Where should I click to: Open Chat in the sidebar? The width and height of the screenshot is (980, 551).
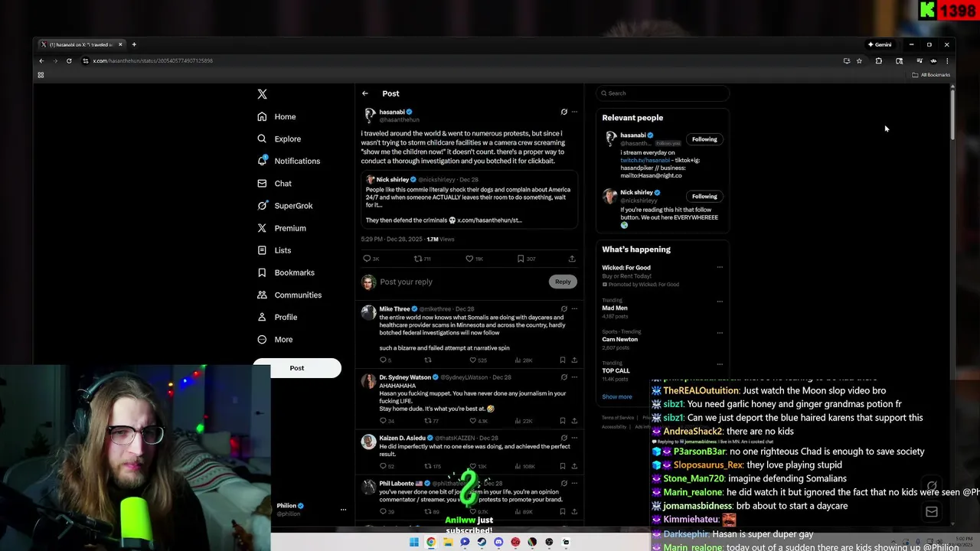tap(274, 184)
